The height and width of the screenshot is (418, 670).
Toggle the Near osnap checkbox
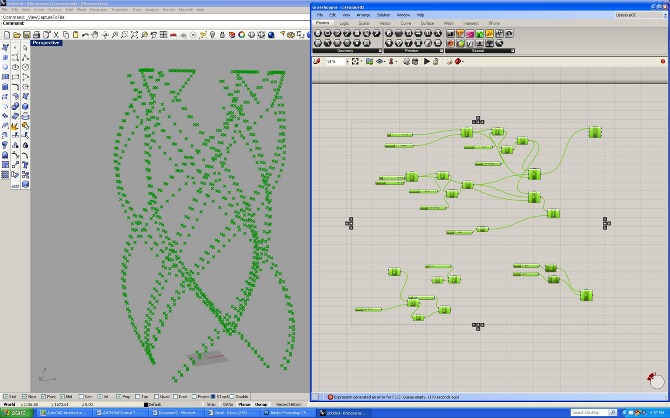tap(24, 397)
